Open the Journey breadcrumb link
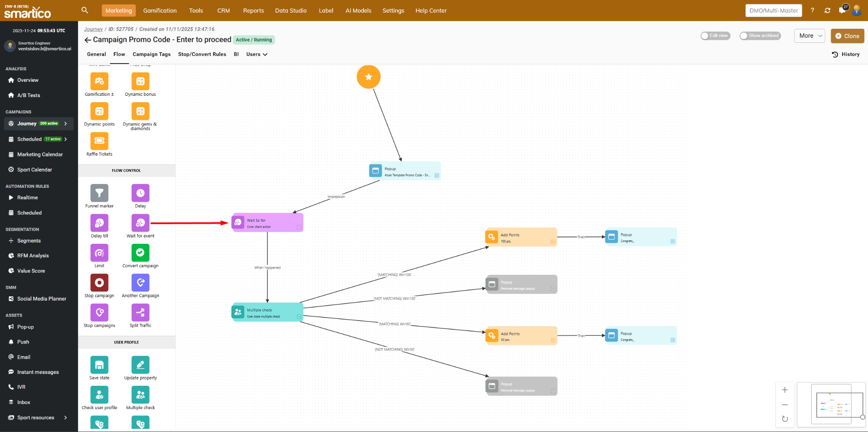The width and height of the screenshot is (868, 432). 93,29
